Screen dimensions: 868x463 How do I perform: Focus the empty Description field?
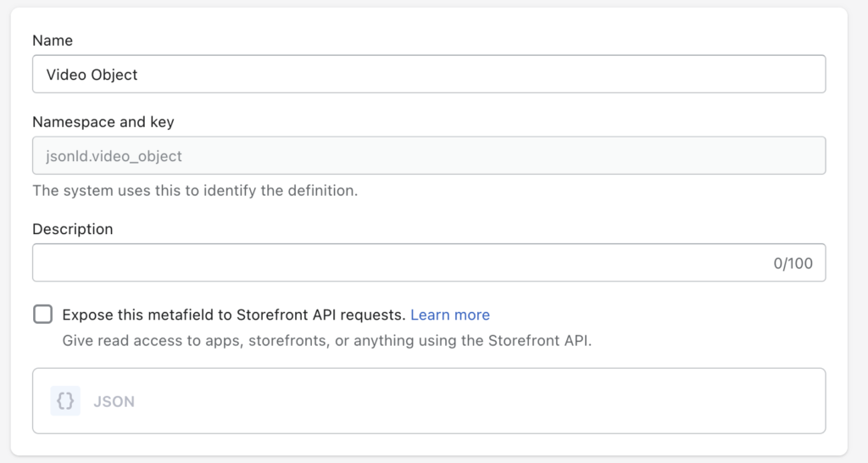point(429,263)
